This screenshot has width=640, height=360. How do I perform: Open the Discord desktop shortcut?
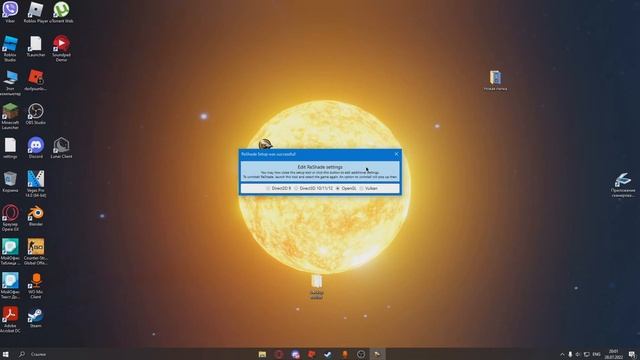tap(36, 148)
